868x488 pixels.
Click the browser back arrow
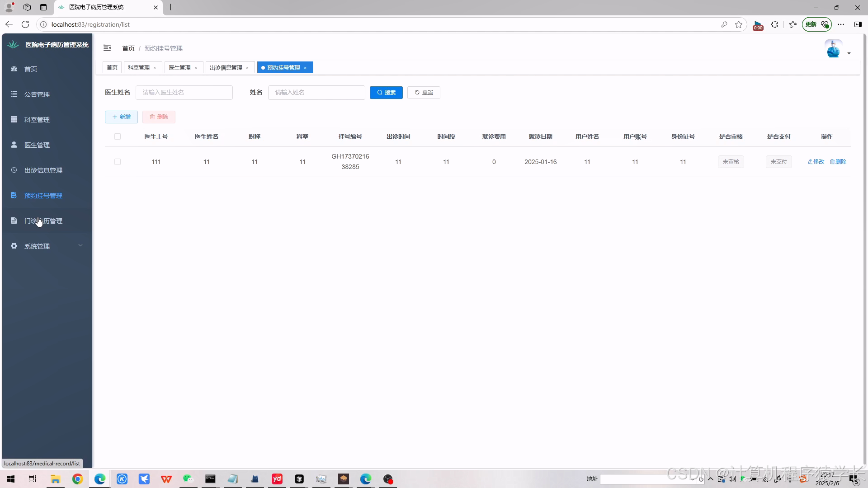9,24
